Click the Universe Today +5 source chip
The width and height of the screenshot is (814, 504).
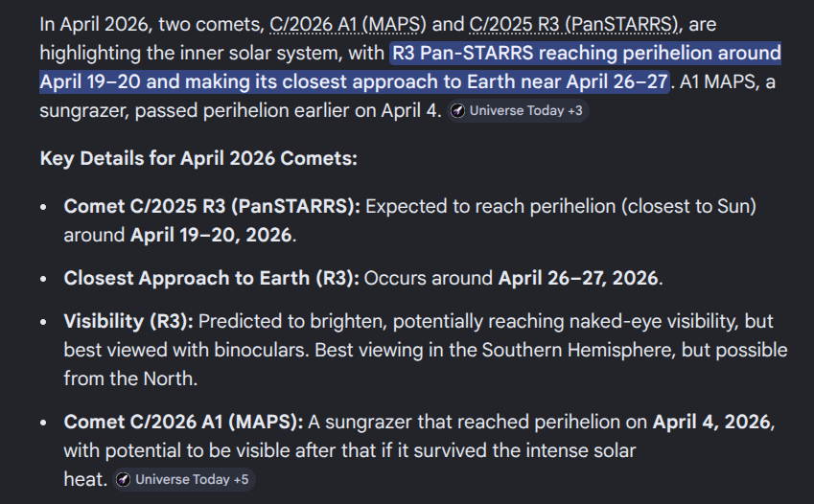(183, 479)
